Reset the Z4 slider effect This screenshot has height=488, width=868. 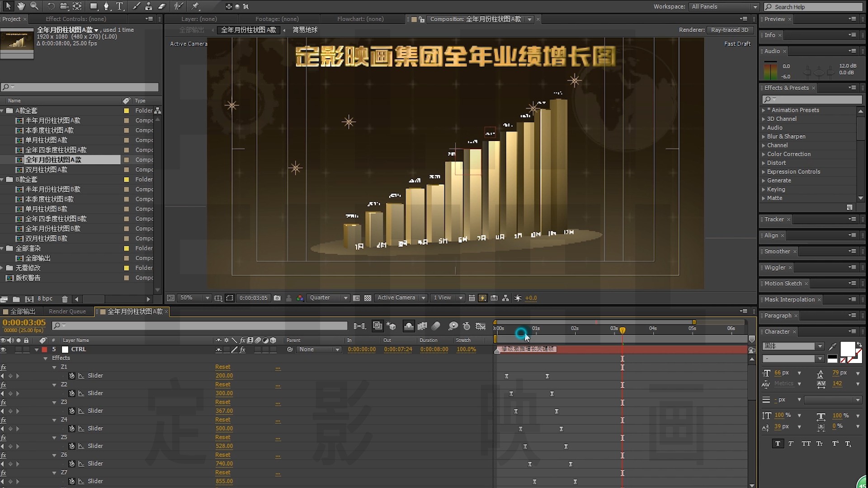point(223,420)
